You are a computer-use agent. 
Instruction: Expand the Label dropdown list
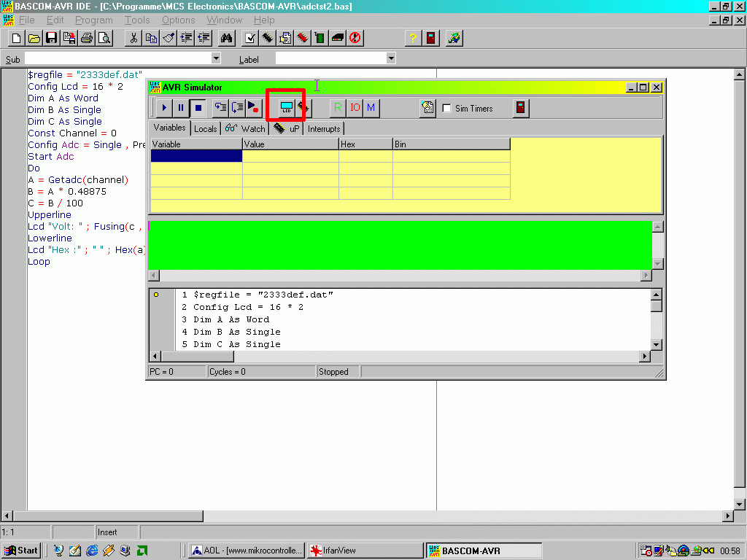pos(391,58)
